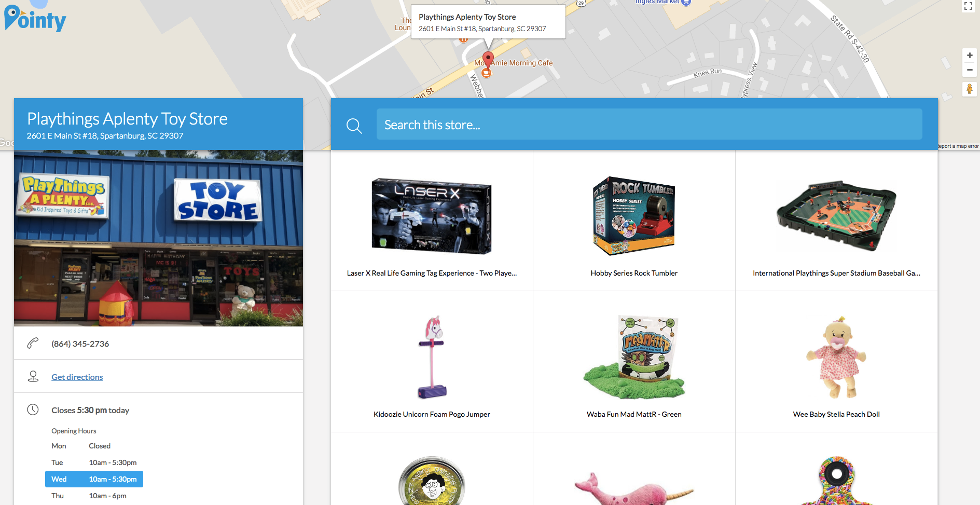This screenshot has height=505, width=980.
Task: Click the search magnifier icon
Action: point(354,126)
